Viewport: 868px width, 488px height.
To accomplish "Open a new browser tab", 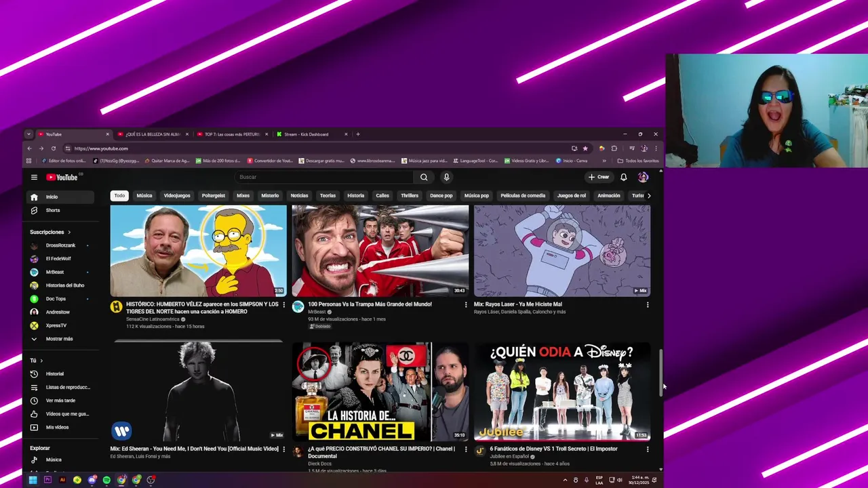I will coord(358,134).
